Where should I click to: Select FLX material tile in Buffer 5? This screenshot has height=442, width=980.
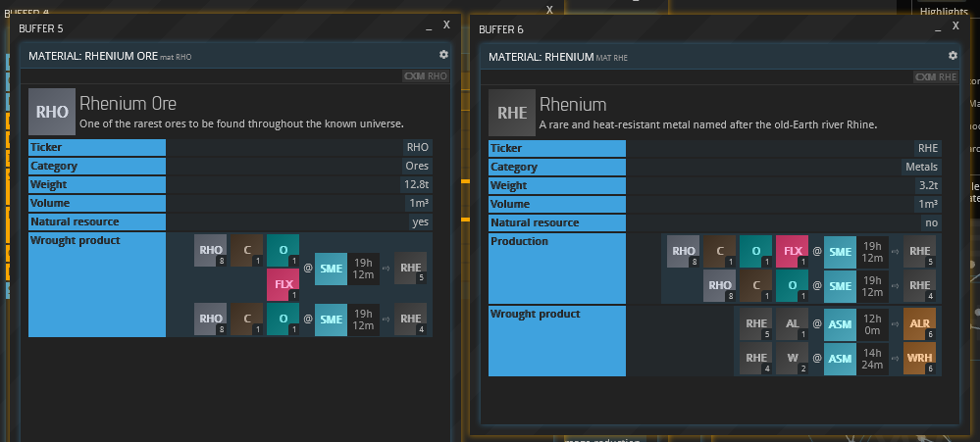pyautogui.click(x=282, y=285)
